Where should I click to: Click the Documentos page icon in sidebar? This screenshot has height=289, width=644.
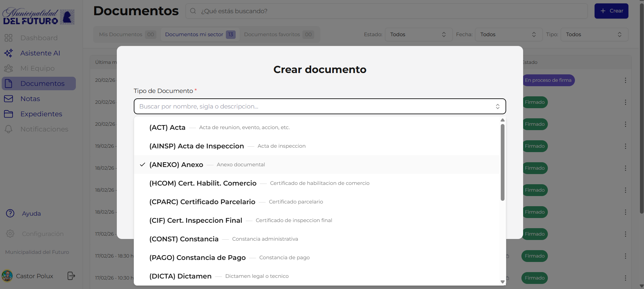8,83
